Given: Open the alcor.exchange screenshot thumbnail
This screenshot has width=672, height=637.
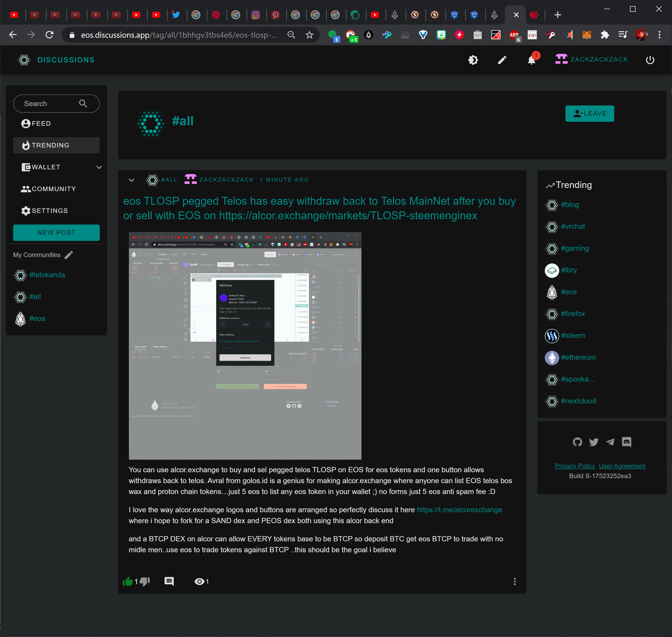Looking at the screenshot, I should (245, 346).
